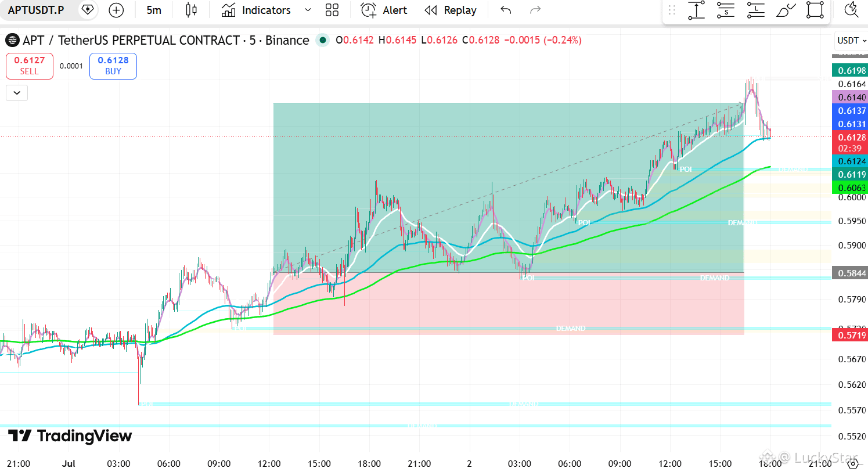
Task: Click the high value H0.6145
Action: (398, 40)
